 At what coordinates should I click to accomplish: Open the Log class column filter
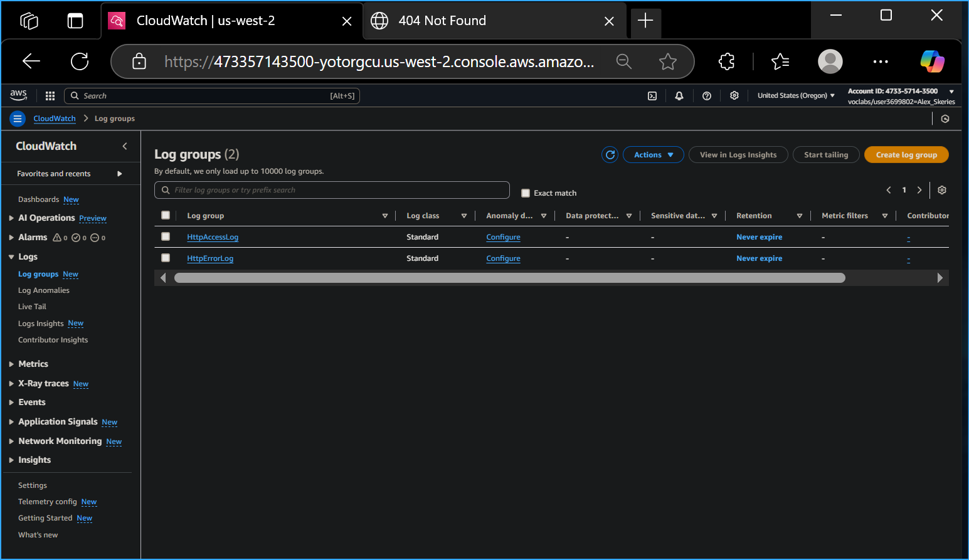click(463, 215)
